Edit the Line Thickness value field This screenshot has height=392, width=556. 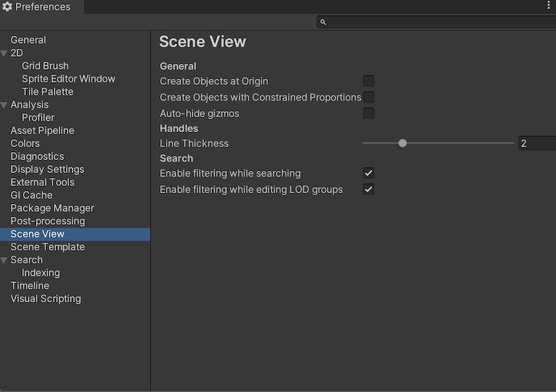[x=537, y=143]
